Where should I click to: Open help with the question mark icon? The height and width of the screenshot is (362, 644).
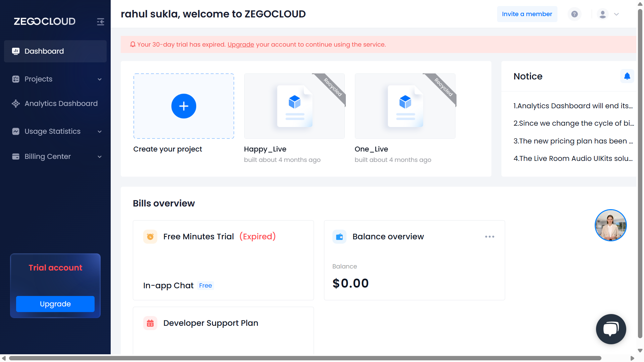click(575, 14)
